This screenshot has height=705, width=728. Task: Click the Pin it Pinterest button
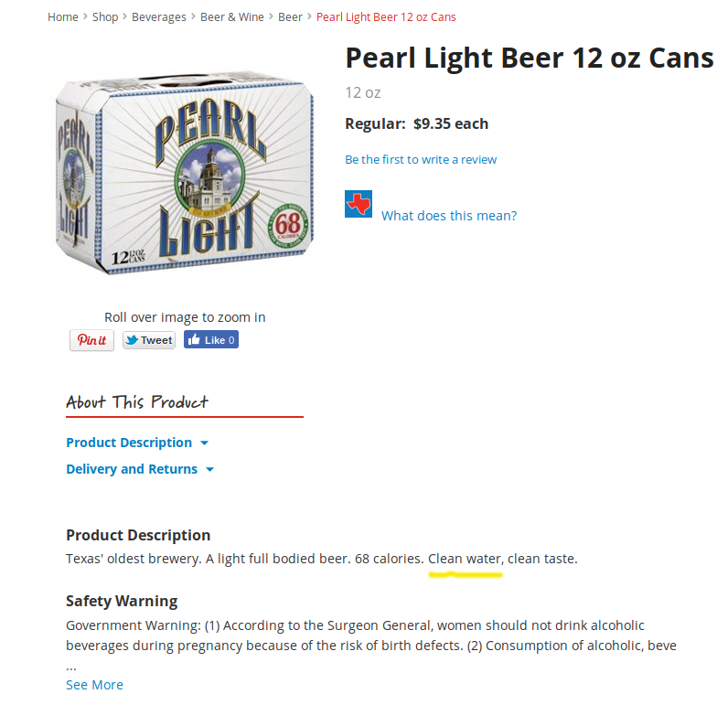tap(91, 340)
